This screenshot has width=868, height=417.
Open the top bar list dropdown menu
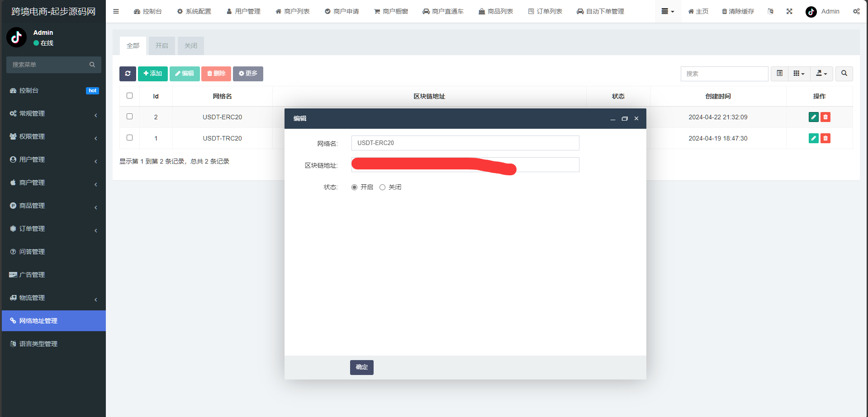coord(668,11)
